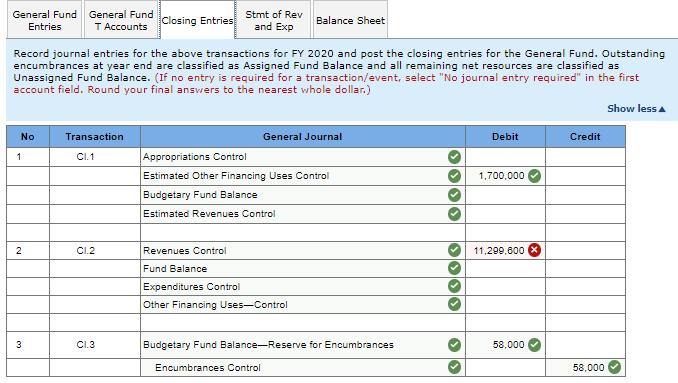Click the Cl.1 transaction cell
Image resolution: width=678 pixels, height=383 pixels.
(95, 157)
